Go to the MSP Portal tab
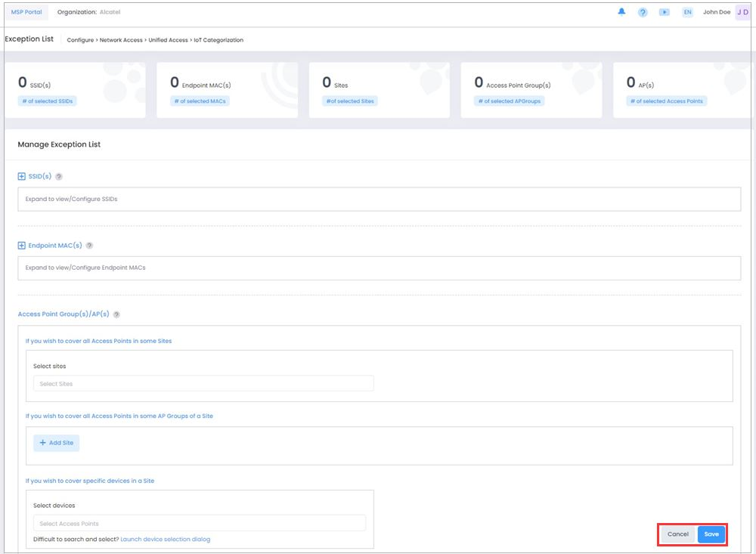 (x=26, y=12)
